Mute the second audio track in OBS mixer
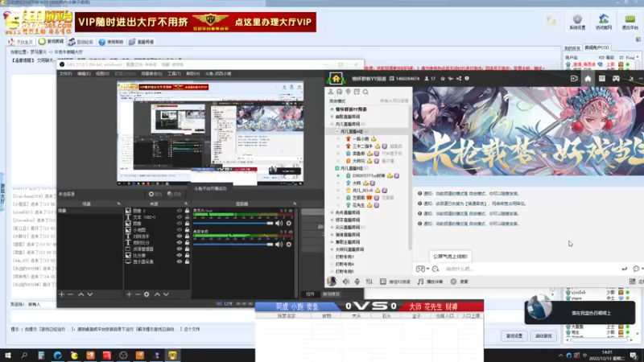The height and width of the screenshot is (362, 644). (x=279, y=245)
